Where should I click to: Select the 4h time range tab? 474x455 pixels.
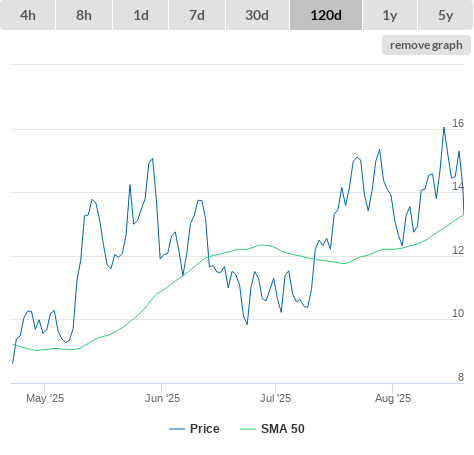coord(28,15)
